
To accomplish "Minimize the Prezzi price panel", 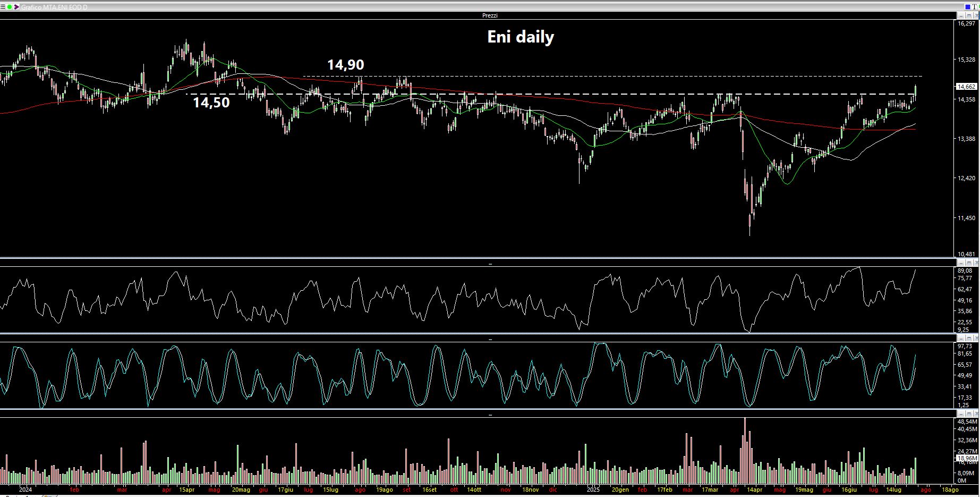I will tap(961, 15).
